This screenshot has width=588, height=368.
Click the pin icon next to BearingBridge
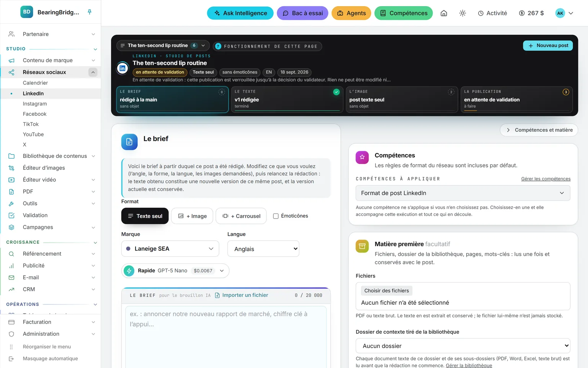tap(90, 12)
